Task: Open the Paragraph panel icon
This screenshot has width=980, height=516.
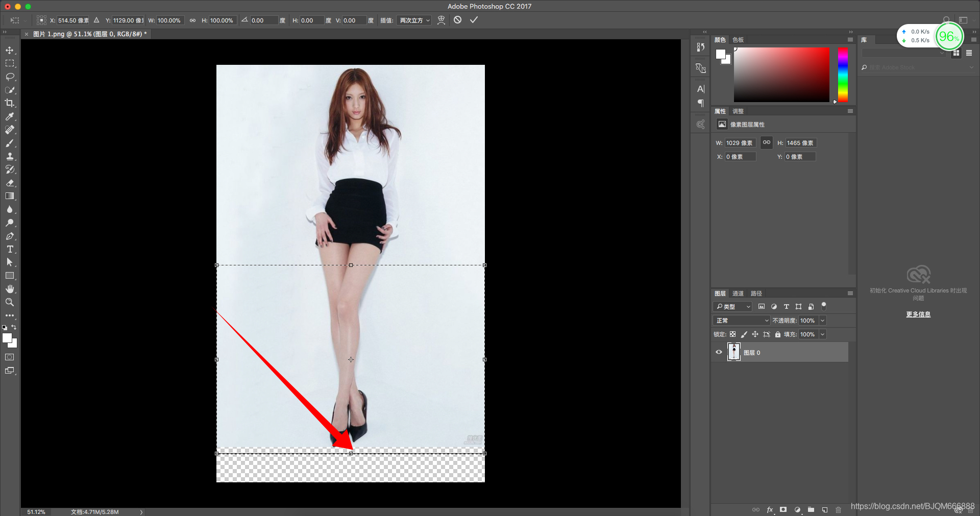Action: click(701, 103)
